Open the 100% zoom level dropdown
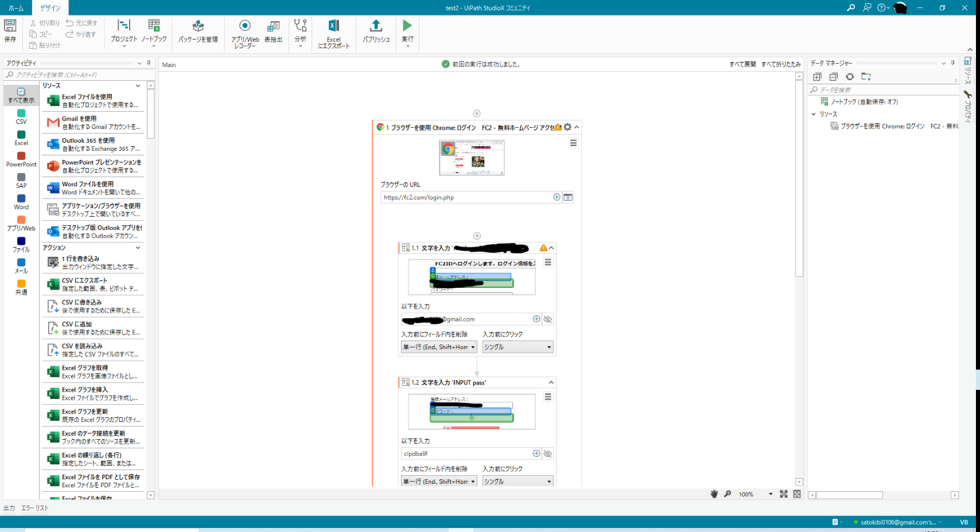The image size is (980, 532). [x=770, y=494]
